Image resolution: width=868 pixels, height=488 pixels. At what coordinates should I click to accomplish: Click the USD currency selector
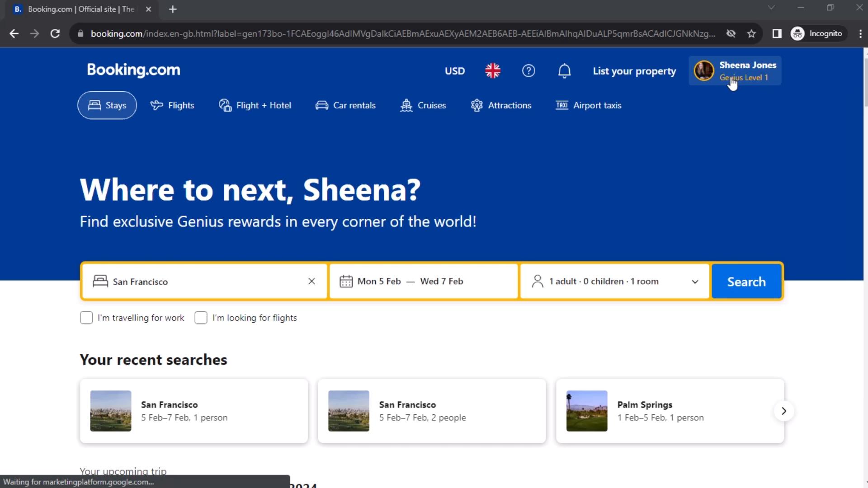pos(455,71)
